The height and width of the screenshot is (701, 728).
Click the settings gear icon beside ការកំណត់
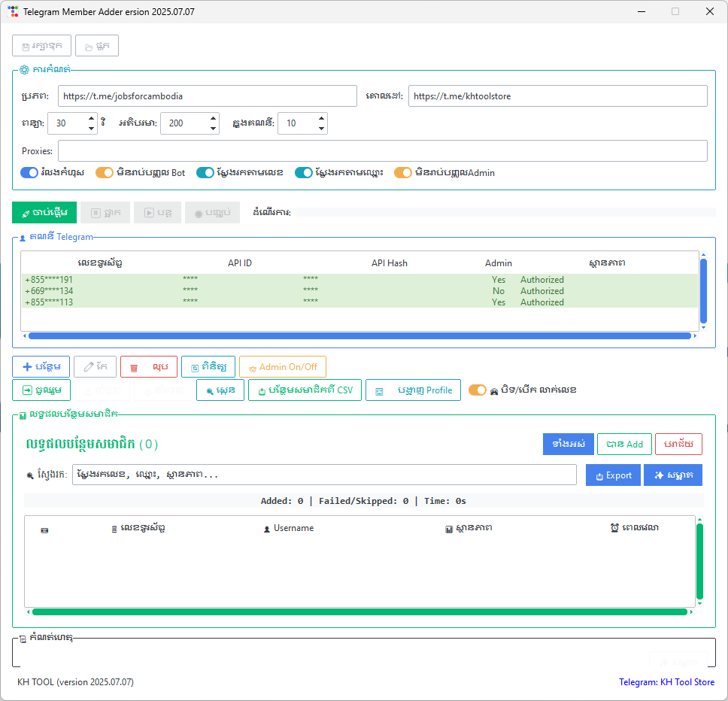[x=24, y=70]
